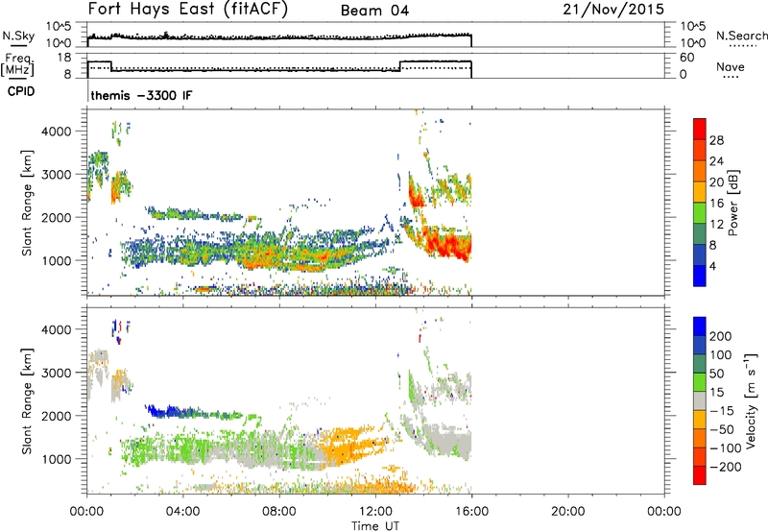Click the '12:00' time axis label

[375, 512]
